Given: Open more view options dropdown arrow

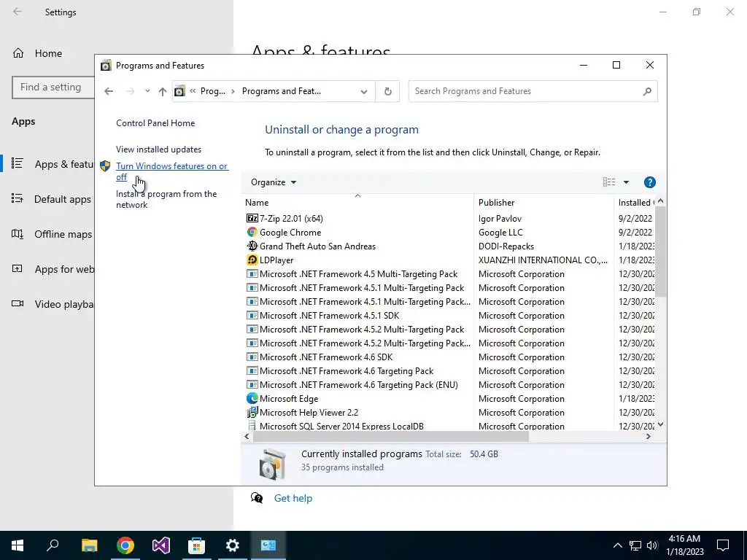Looking at the screenshot, I should [626, 182].
